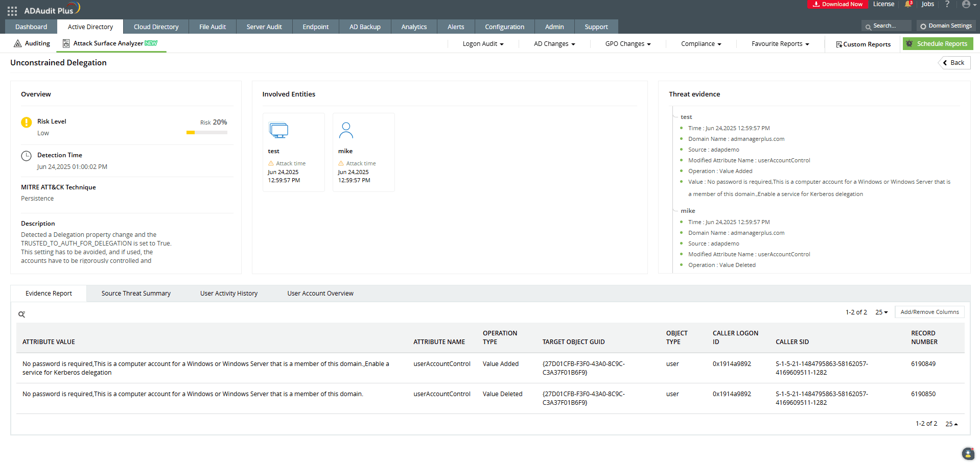
Task: Select the mike user entity icon
Action: [346, 131]
